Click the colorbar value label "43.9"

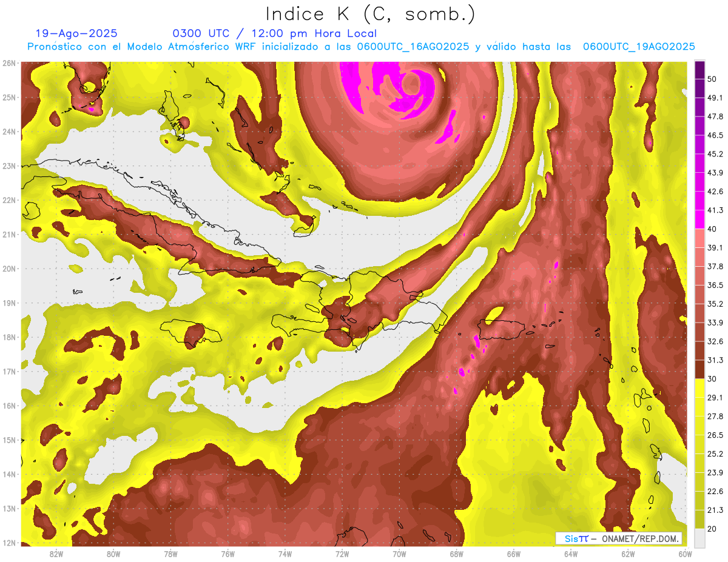click(715, 173)
